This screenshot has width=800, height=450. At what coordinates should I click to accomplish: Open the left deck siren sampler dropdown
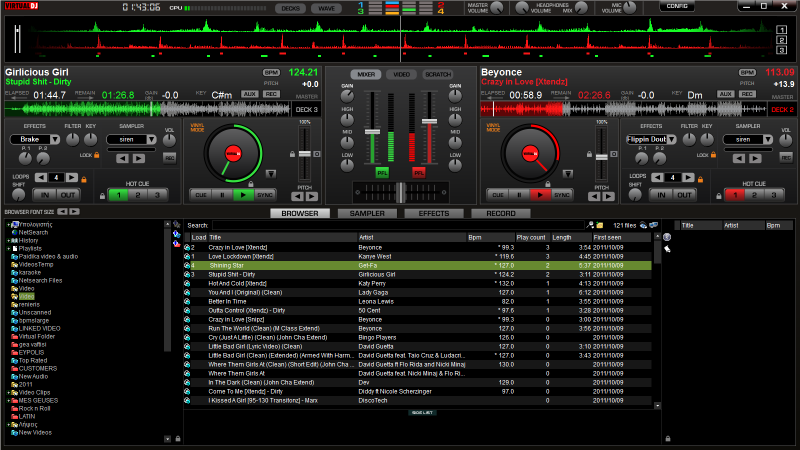pos(152,139)
